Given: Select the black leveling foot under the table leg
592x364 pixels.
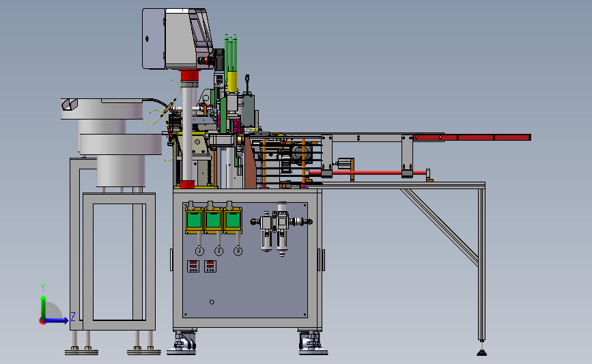Looking at the screenshot, I should (x=482, y=352).
